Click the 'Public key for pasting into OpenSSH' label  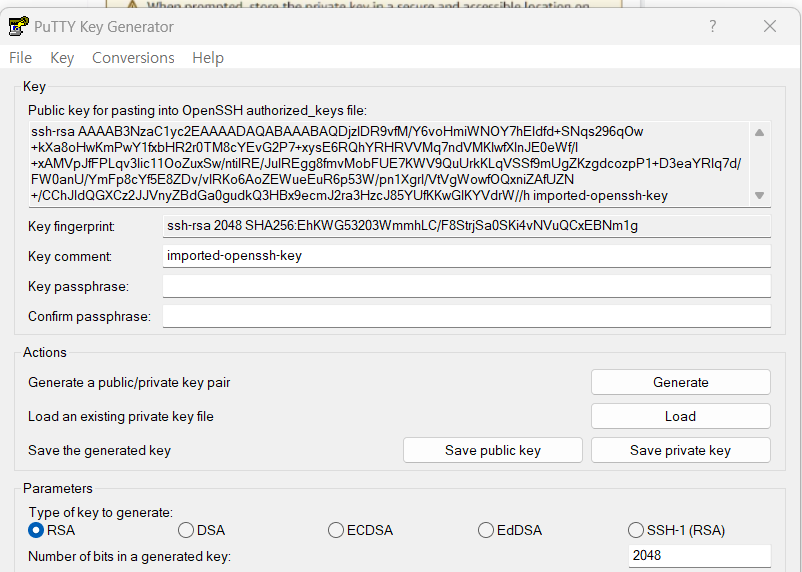pyautogui.click(x=197, y=111)
